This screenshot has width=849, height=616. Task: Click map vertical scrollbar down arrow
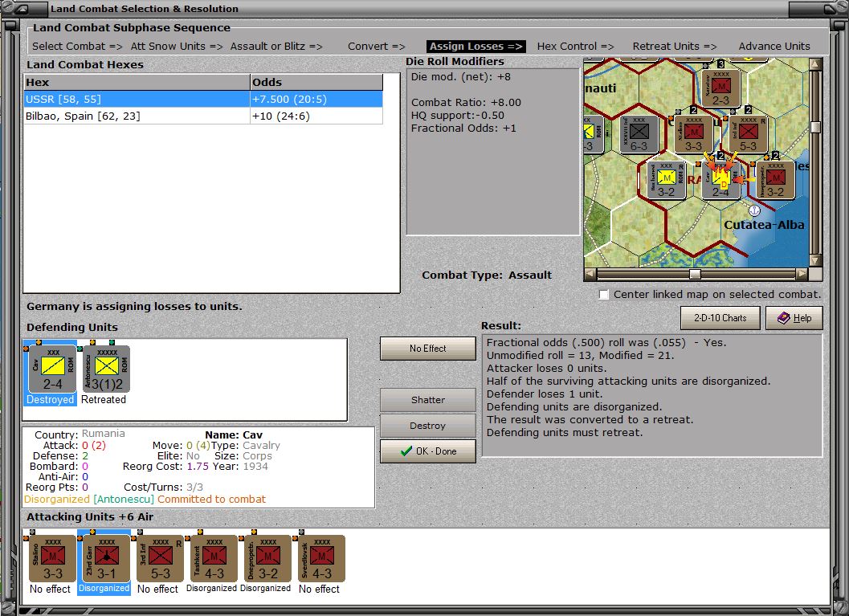(x=815, y=260)
